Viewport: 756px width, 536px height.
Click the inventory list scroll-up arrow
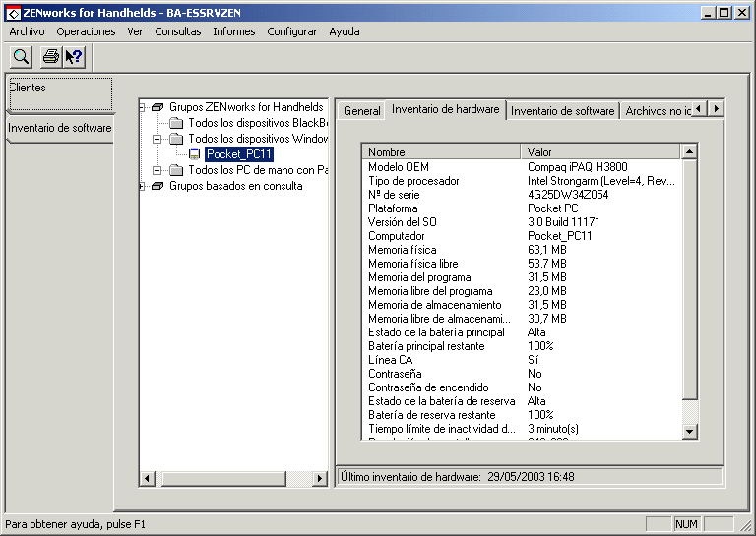[689, 152]
